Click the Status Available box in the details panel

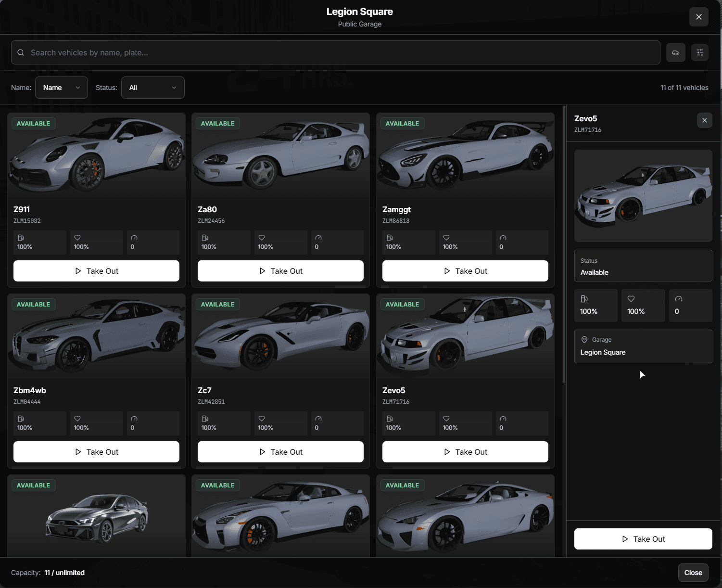[x=643, y=266]
